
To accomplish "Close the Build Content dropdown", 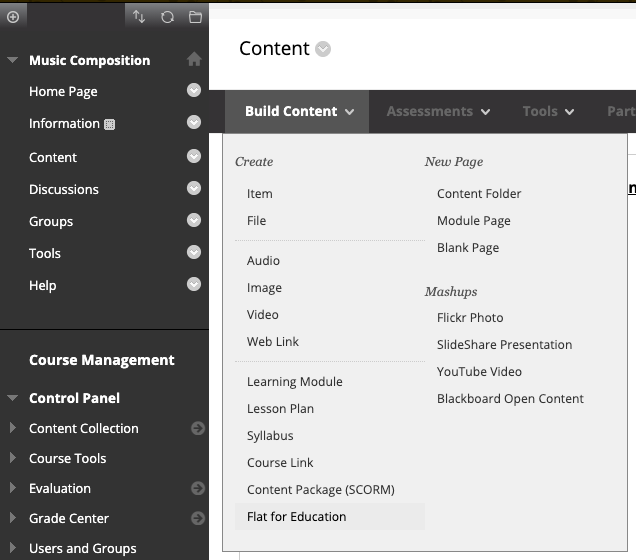I will [x=297, y=112].
